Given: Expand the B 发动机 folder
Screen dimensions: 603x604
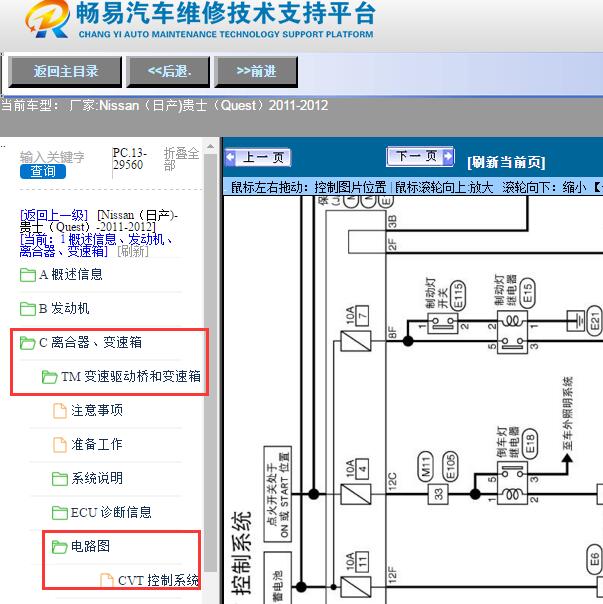Looking at the screenshot, I should [x=64, y=309].
